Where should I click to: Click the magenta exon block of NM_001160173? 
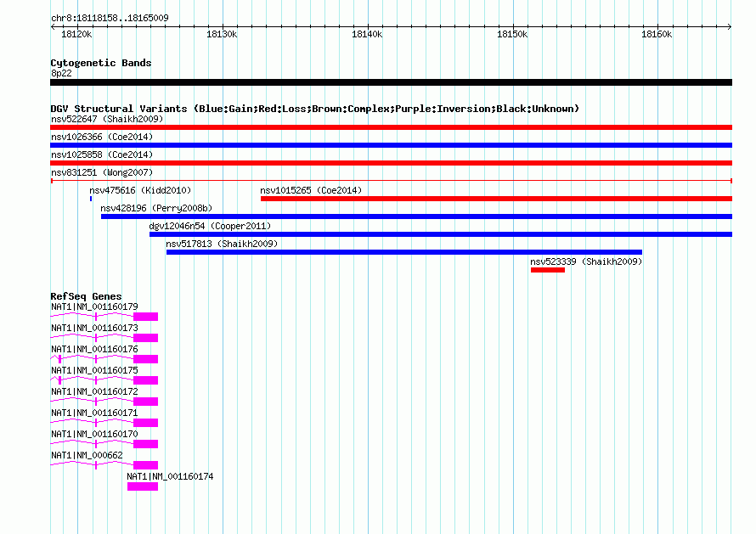(145, 338)
